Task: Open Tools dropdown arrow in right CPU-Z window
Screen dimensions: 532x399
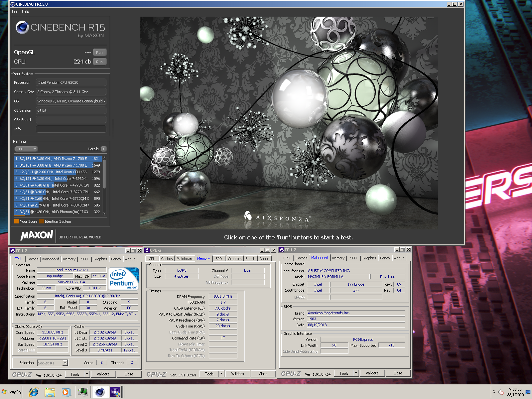Action: pos(356,373)
